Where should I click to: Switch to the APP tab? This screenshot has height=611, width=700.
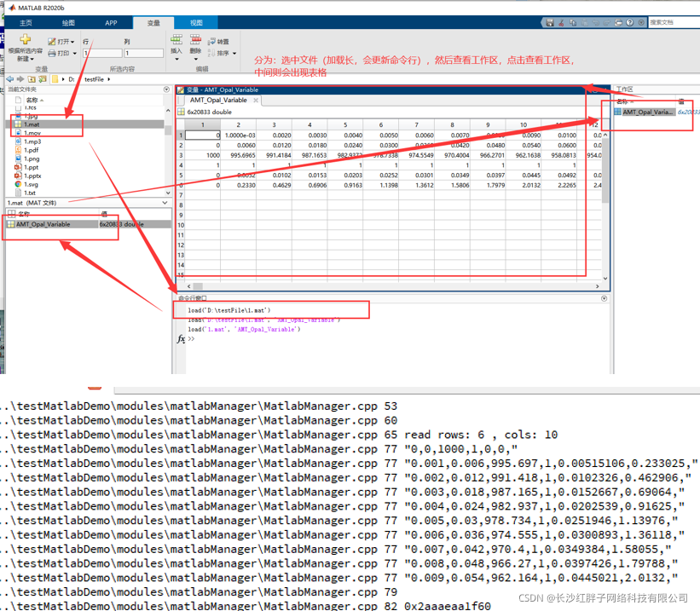coord(111,23)
